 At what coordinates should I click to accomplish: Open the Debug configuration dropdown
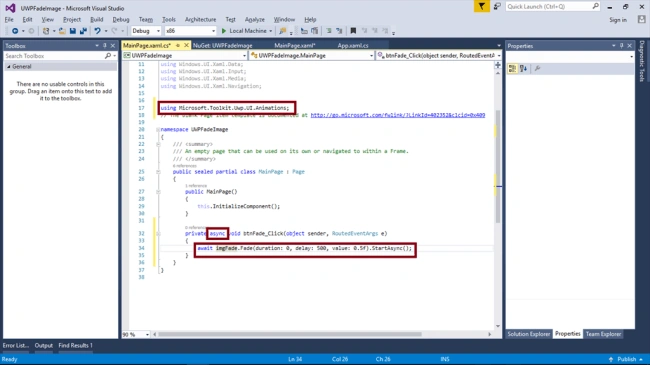158,31
